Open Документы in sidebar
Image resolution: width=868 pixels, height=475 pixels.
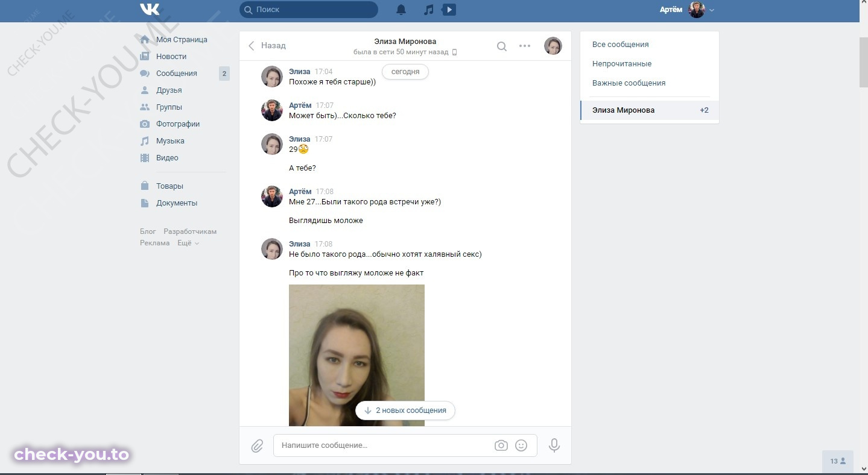click(x=177, y=203)
